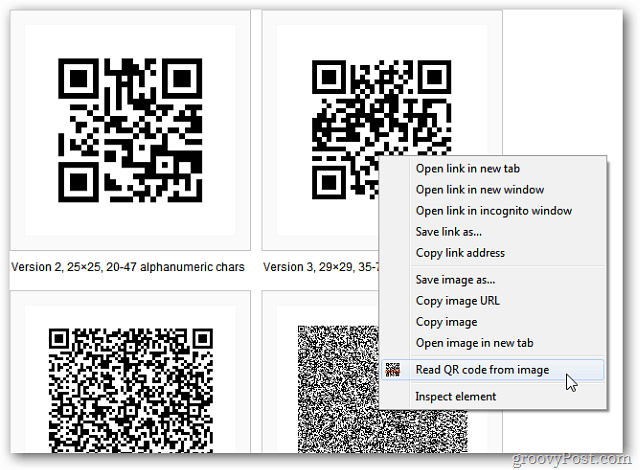Click the QR code icon beside Read QR code

click(393, 370)
